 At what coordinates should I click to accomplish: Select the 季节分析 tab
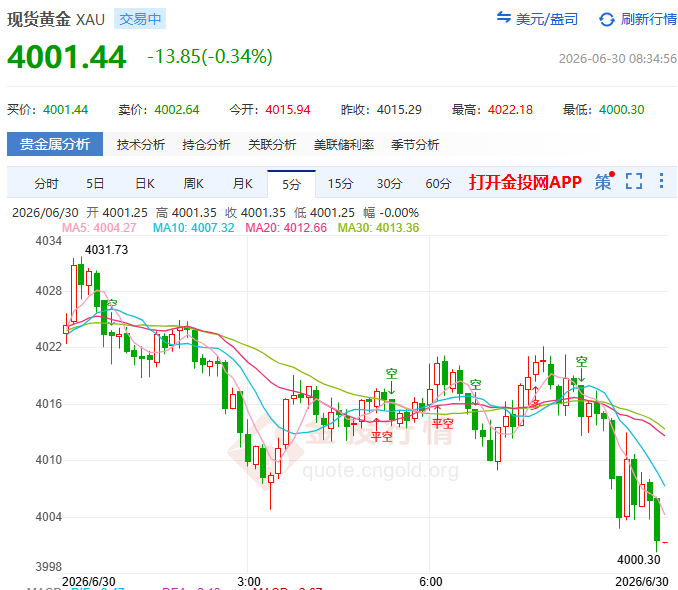(415, 144)
